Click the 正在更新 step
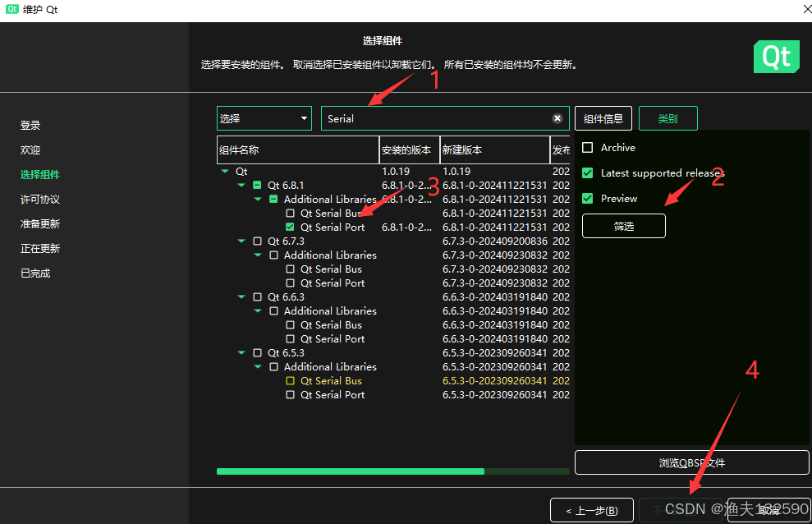812x524 pixels. (x=40, y=249)
